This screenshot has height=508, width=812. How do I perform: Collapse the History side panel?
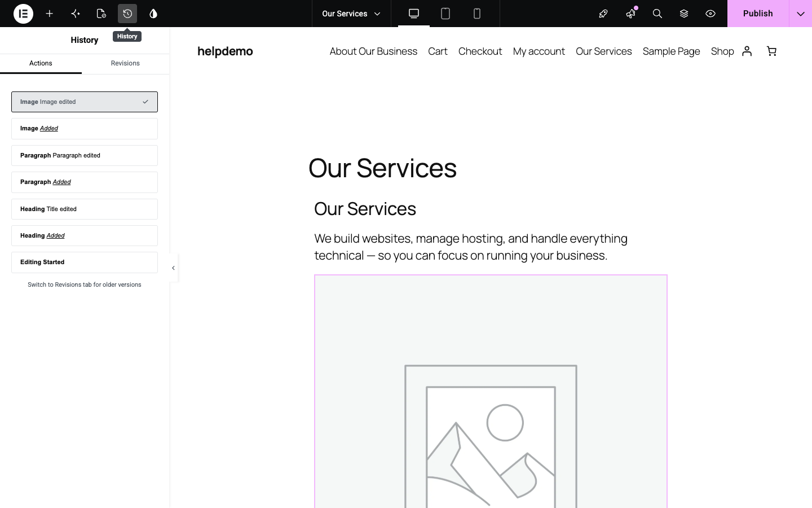[x=174, y=268]
